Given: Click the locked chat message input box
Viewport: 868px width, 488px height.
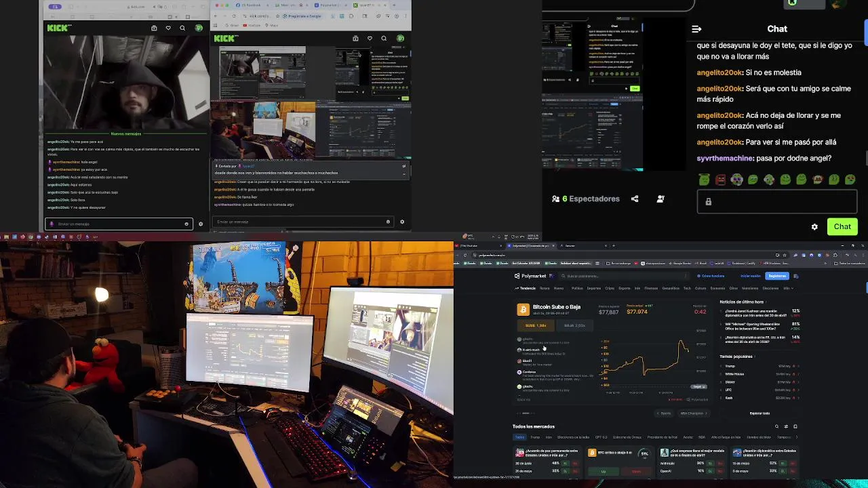Looking at the screenshot, I should click(x=777, y=201).
